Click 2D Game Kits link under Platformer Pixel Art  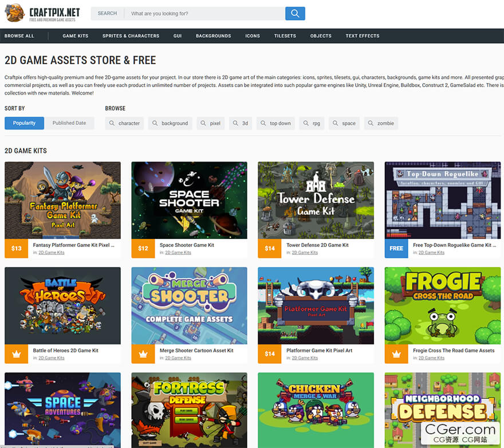(305, 358)
